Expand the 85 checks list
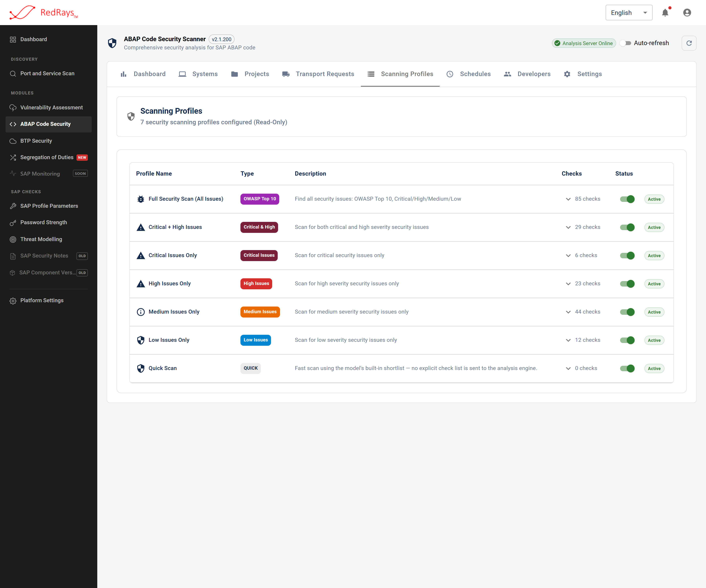Screen dimensions: 706x588 (568, 199)
